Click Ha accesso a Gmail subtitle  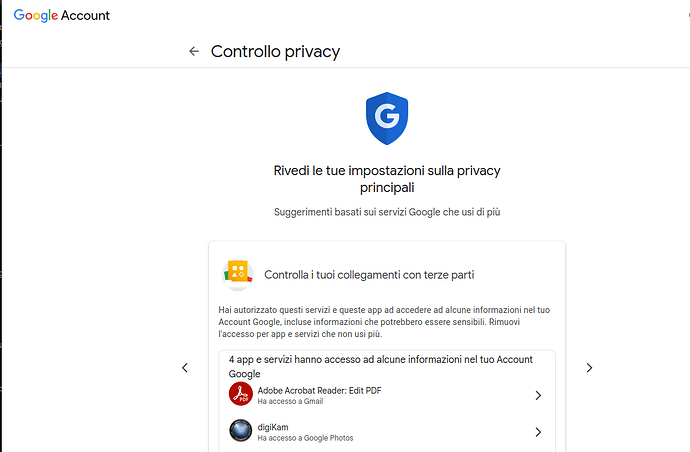(290, 401)
